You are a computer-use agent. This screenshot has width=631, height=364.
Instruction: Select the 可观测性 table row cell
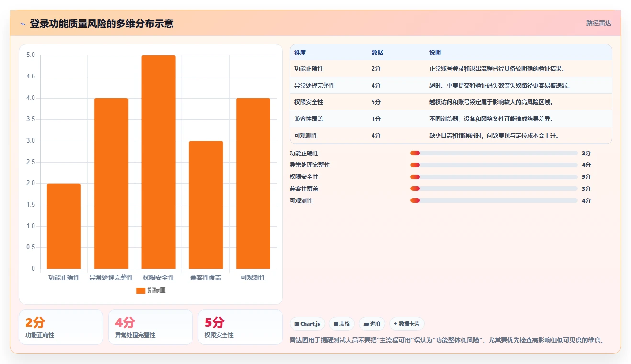[x=306, y=136]
